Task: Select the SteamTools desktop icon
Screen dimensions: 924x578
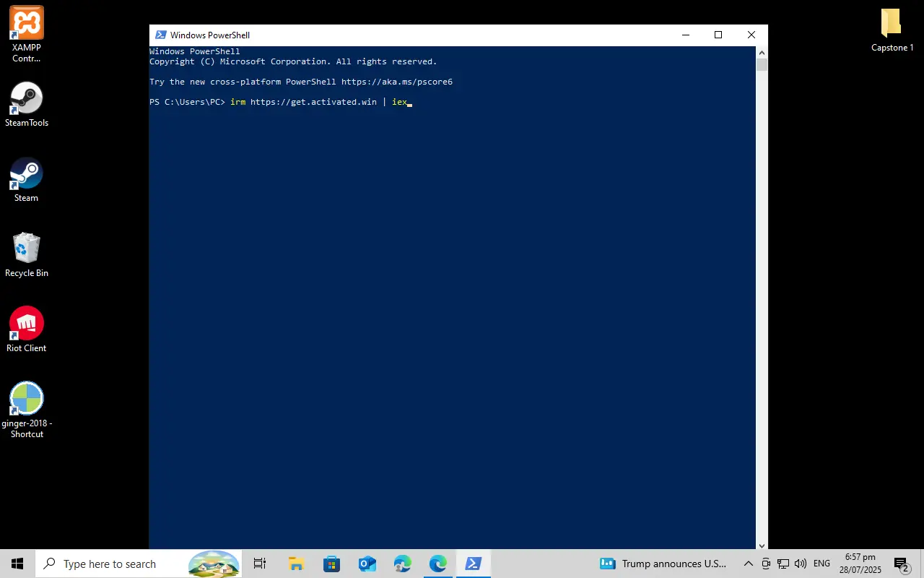Action: click(x=27, y=105)
